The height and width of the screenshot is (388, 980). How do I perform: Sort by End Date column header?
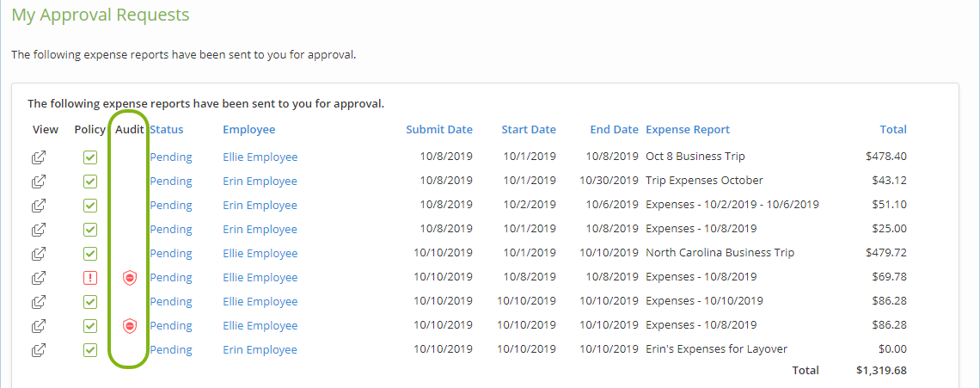point(615,130)
